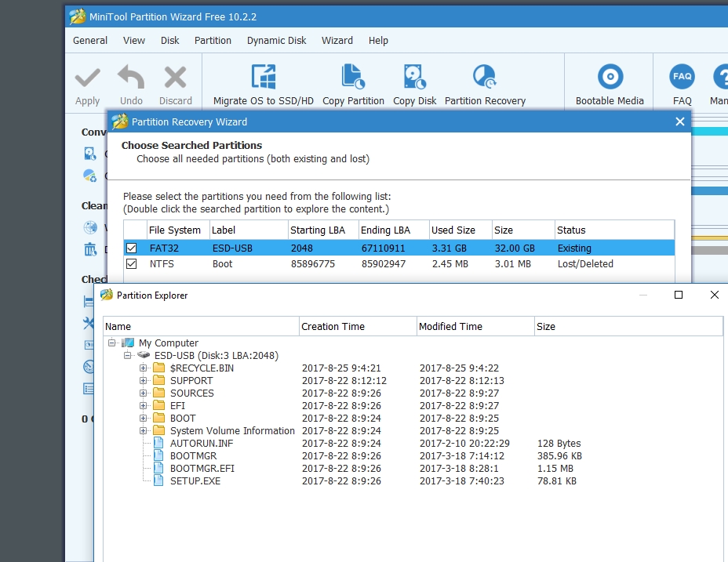
Task: Open the Dynamic Disk menu
Action: pos(277,41)
